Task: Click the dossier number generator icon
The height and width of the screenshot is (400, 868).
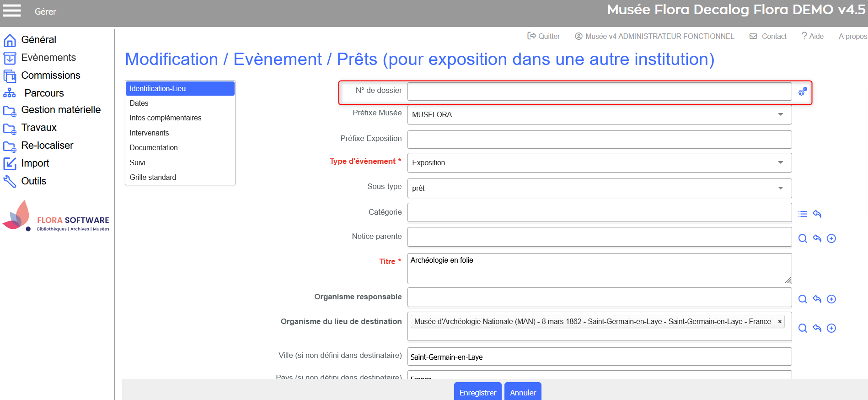Action: coord(802,92)
